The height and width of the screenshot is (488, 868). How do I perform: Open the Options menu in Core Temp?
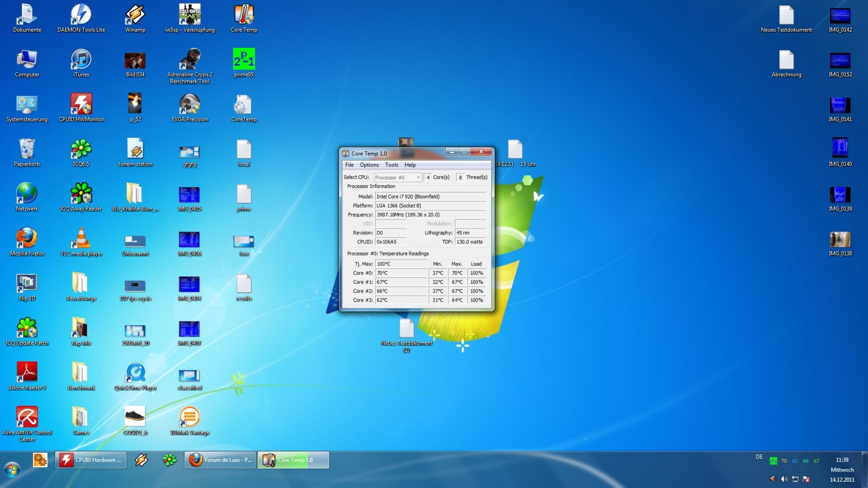click(x=369, y=165)
